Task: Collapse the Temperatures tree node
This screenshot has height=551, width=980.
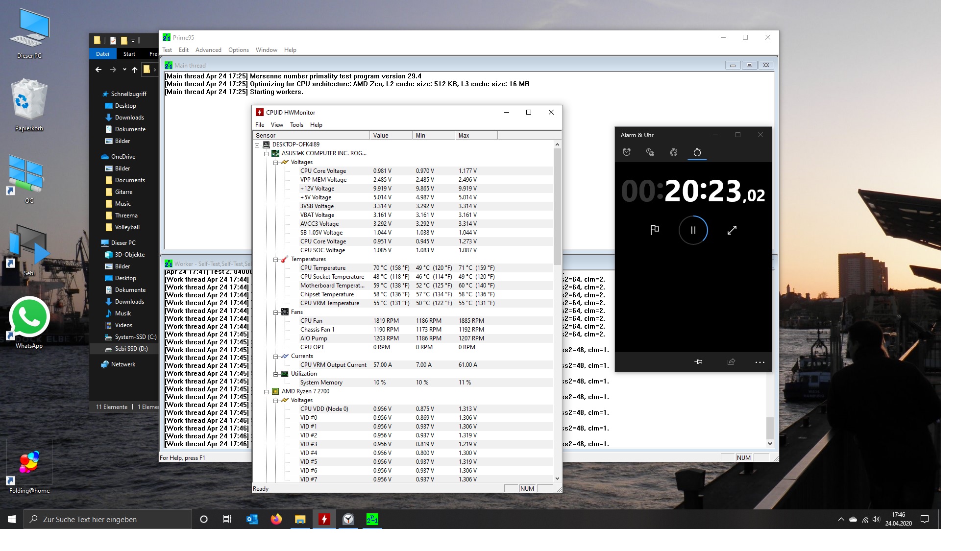Action: click(x=276, y=260)
